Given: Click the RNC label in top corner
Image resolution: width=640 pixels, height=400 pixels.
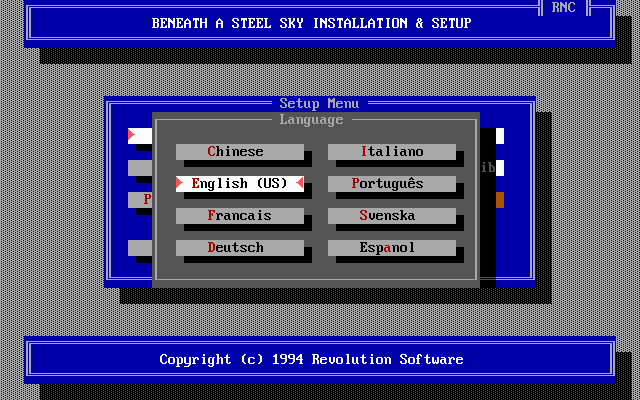Looking at the screenshot, I should pyautogui.click(x=564, y=7).
